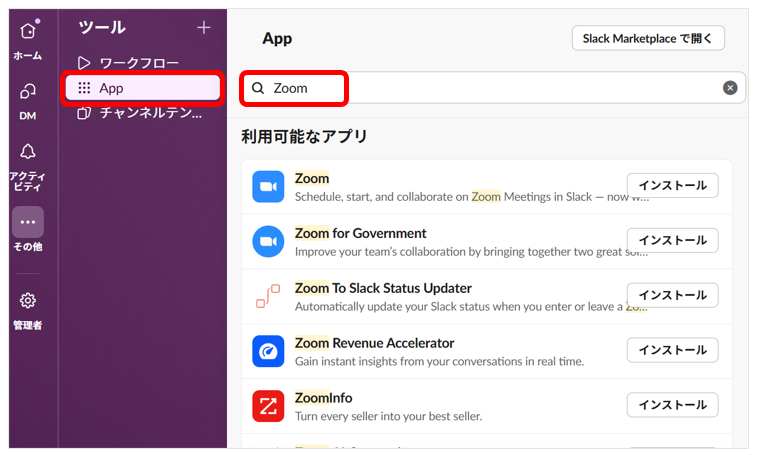Install Zoom To Slack Status Updater

(x=672, y=295)
